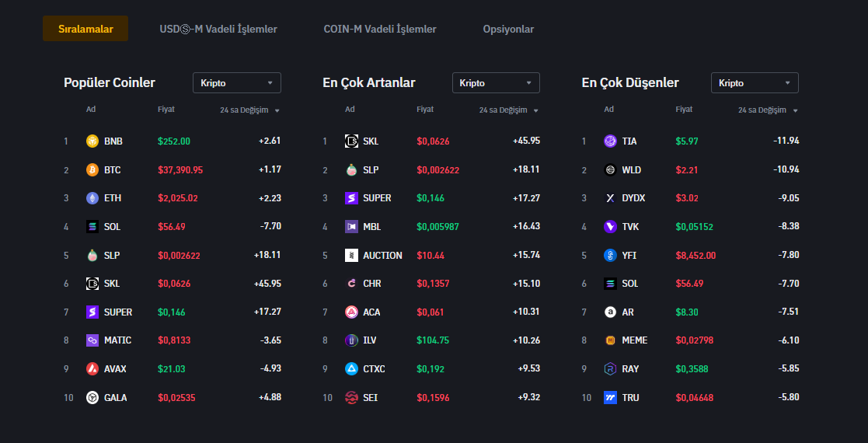Select the Sıralamalar tab

[x=85, y=30]
